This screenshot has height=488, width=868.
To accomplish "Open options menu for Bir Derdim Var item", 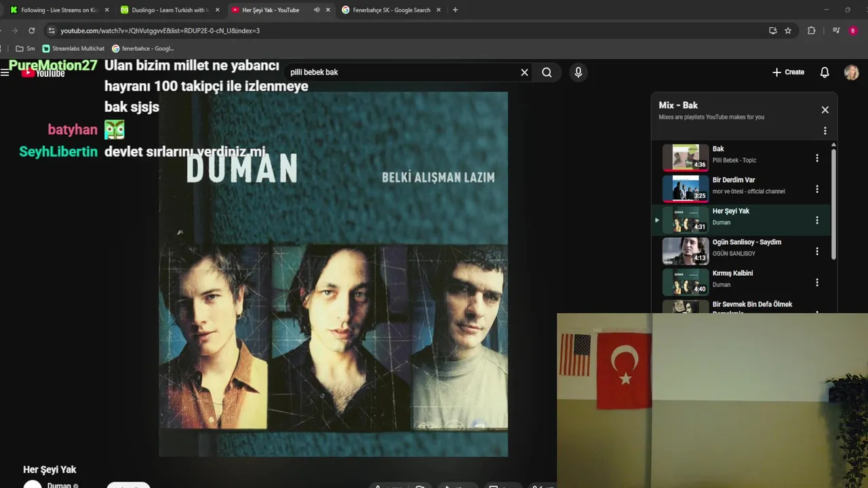I will (x=816, y=189).
